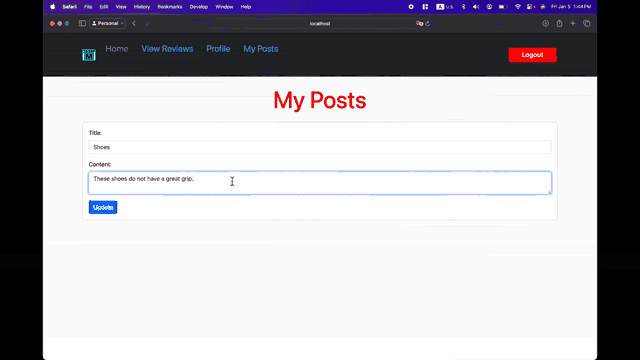The image size is (640, 360).
Task: Click the localhost address bar
Action: 320,24
